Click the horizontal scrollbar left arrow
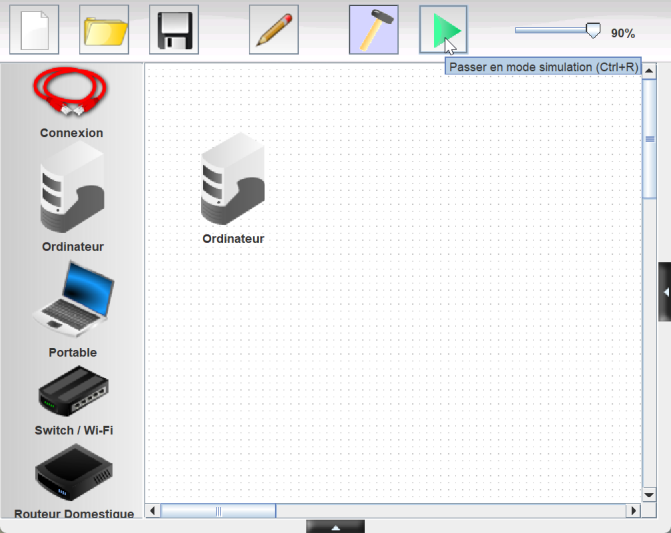The image size is (671, 533). click(153, 511)
